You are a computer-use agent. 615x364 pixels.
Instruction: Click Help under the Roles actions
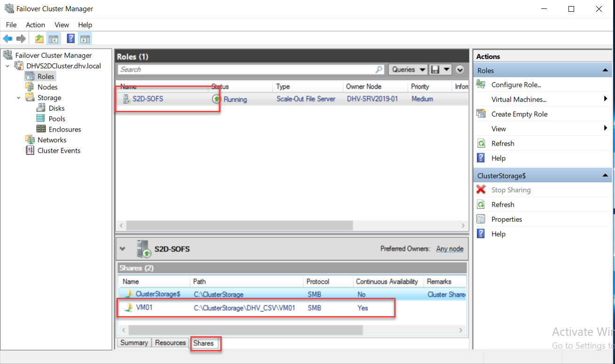(498, 158)
